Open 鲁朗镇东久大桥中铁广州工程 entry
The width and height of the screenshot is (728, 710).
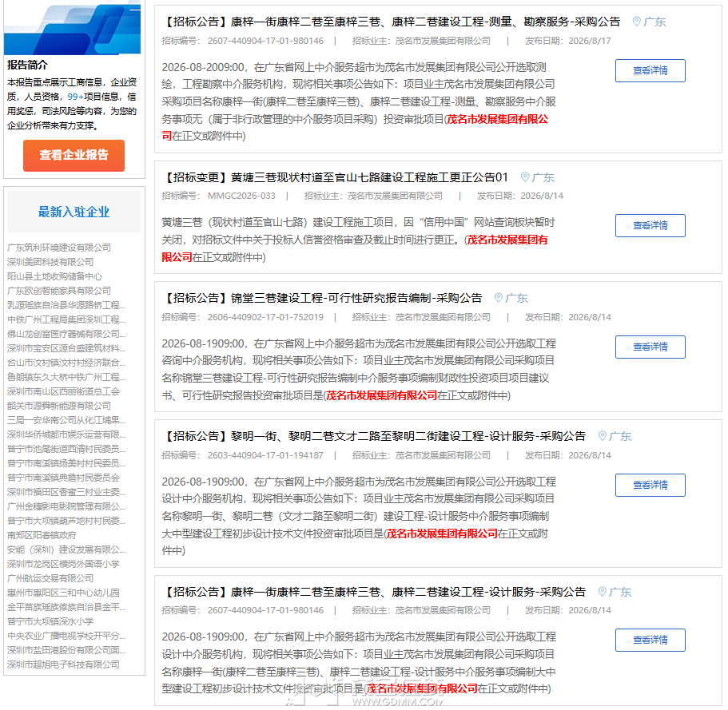click(x=66, y=377)
